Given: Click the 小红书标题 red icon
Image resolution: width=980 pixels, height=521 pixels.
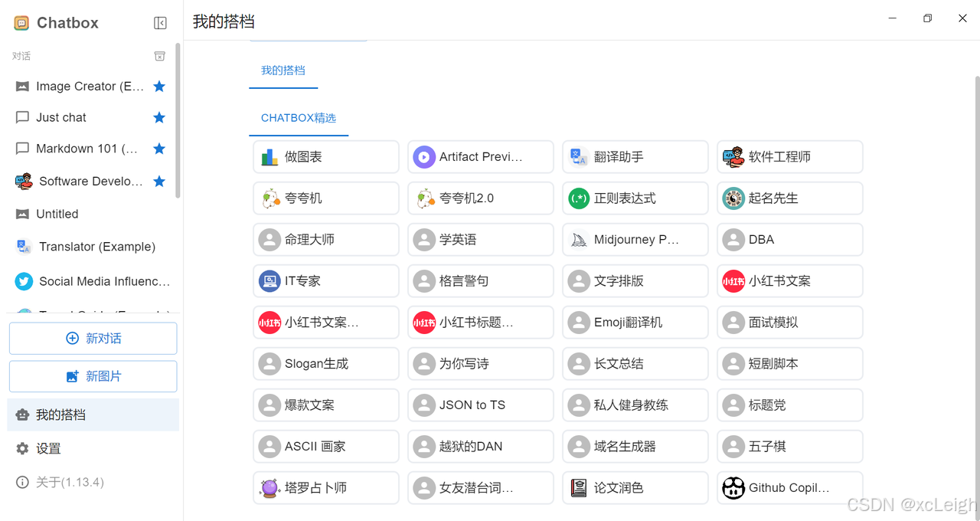Looking at the screenshot, I should 424,323.
